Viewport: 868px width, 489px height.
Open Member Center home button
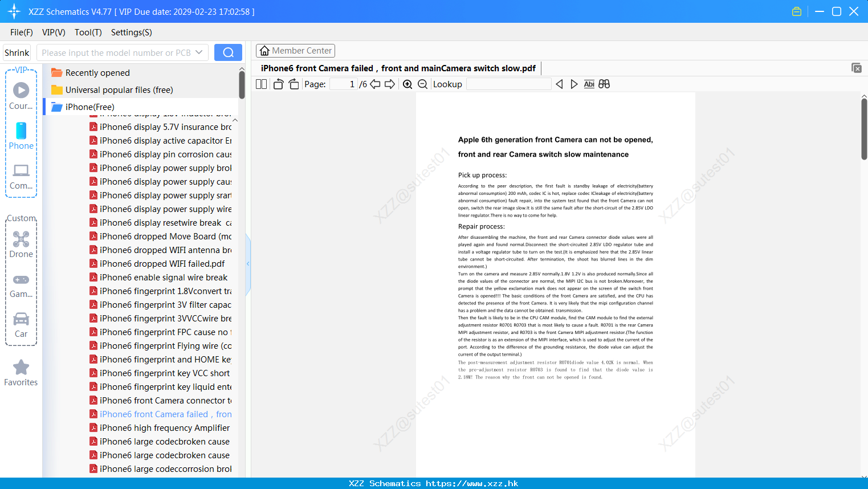click(295, 51)
